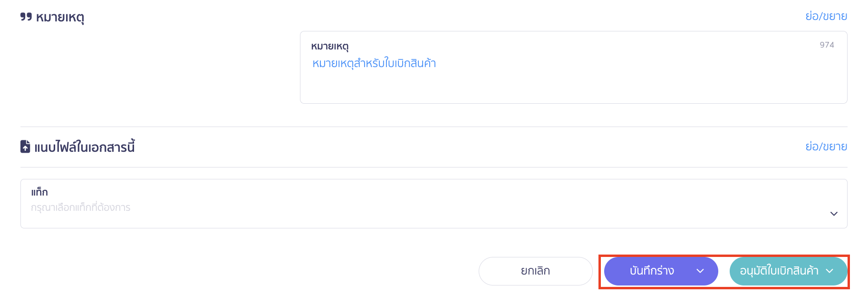868x295 pixels.
Task: Approve the requisition with อนุมัติใบเบิกสินค้า
Action: [x=780, y=271]
